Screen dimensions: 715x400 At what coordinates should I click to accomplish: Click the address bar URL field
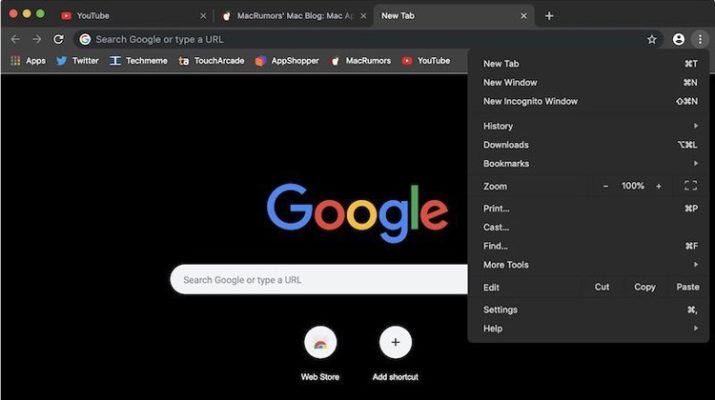click(369, 39)
